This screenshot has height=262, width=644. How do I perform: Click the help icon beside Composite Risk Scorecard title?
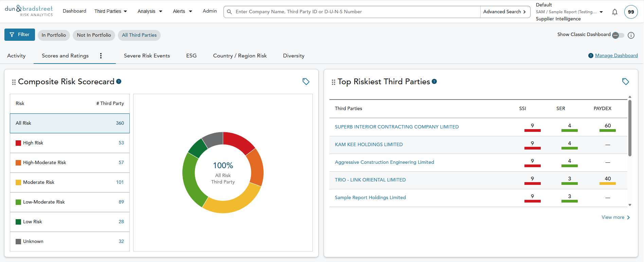[x=119, y=82]
